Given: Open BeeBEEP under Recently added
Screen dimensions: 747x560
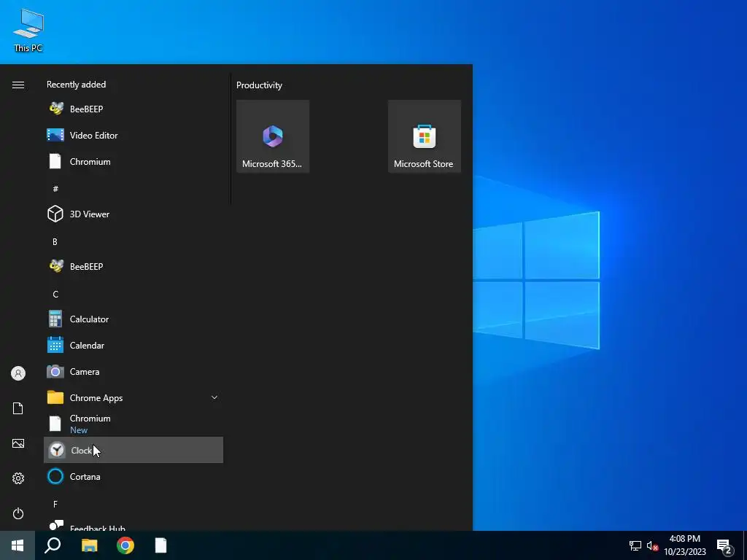Looking at the screenshot, I should tap(133, 109).
